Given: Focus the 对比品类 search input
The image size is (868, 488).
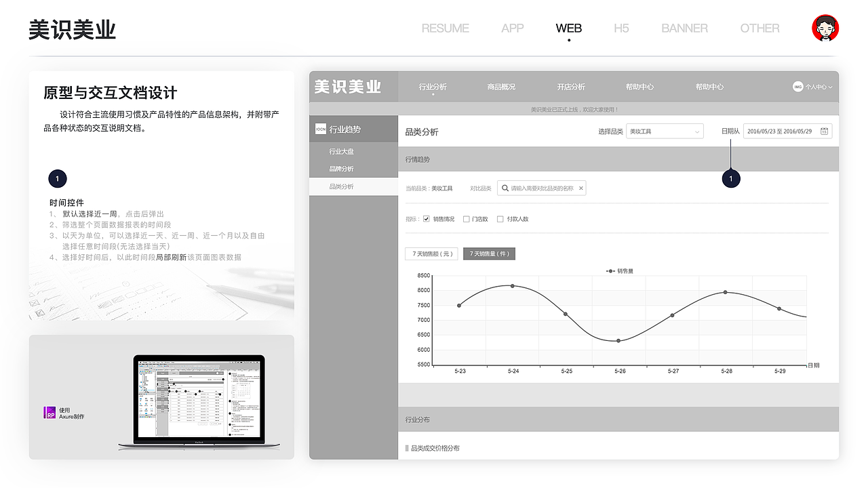Looking at the screenshot, I should pos(541,188).
